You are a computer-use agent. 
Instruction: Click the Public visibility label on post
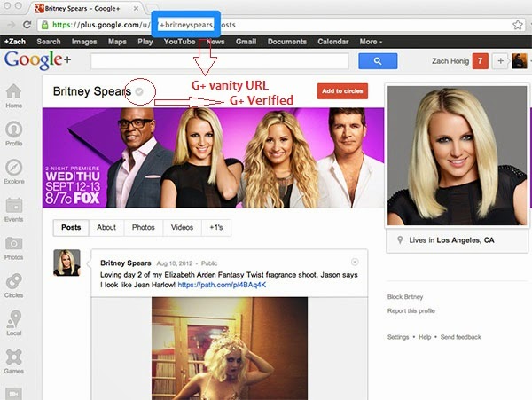[x=209, y=263]
